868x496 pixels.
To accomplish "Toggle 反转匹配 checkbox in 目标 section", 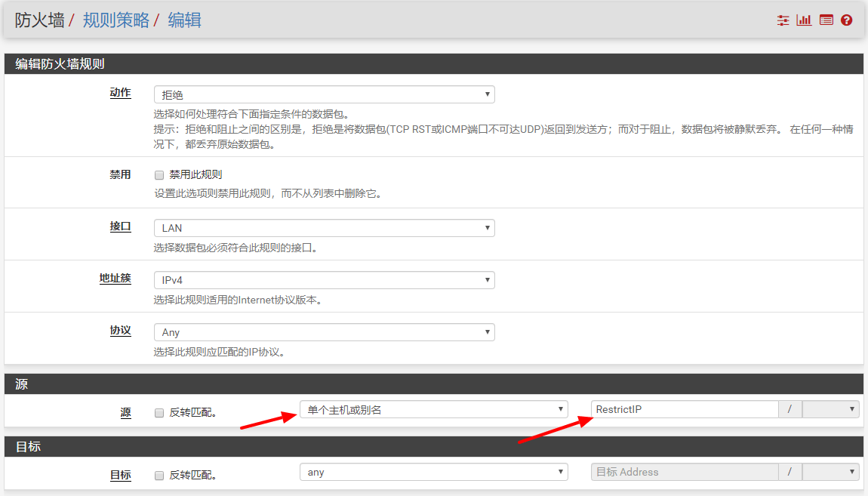I will 159,476.
